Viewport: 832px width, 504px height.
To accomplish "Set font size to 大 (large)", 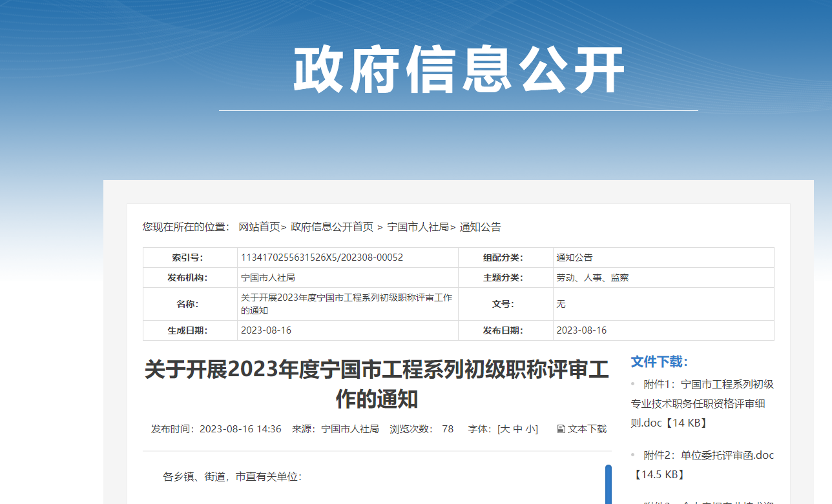I will (x=504, y=429).
